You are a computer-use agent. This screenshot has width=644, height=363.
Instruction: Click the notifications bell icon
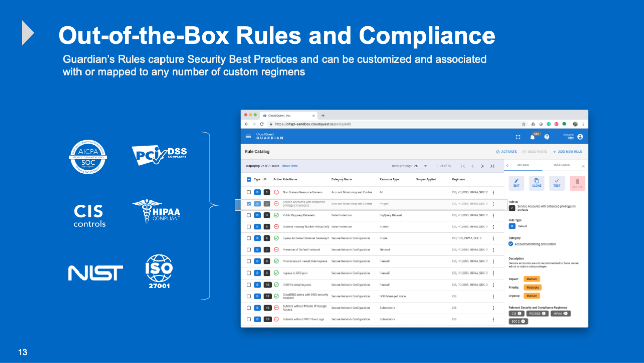532,137
